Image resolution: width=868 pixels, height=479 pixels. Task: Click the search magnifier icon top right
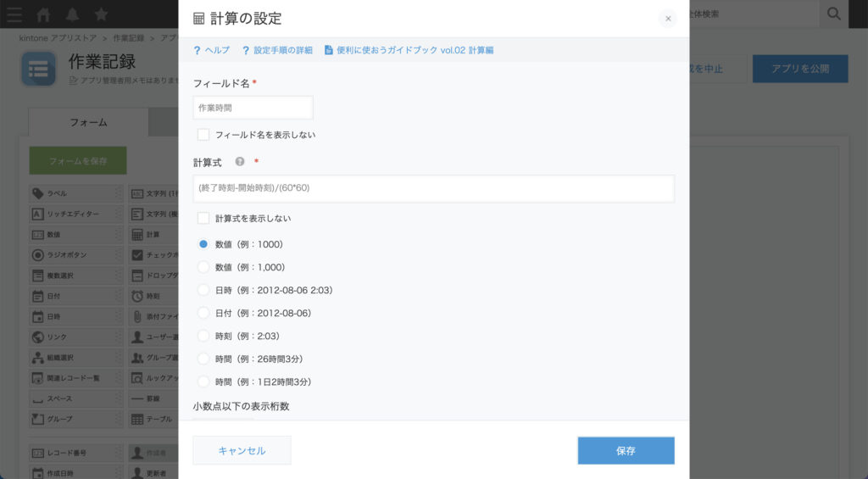834,14
